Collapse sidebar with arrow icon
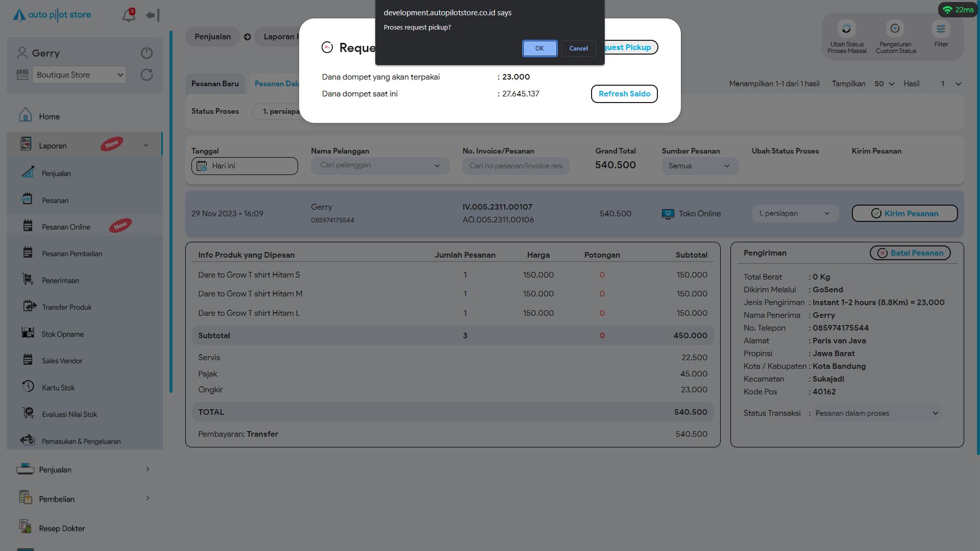The image size is (980, 551). [153, 15]
